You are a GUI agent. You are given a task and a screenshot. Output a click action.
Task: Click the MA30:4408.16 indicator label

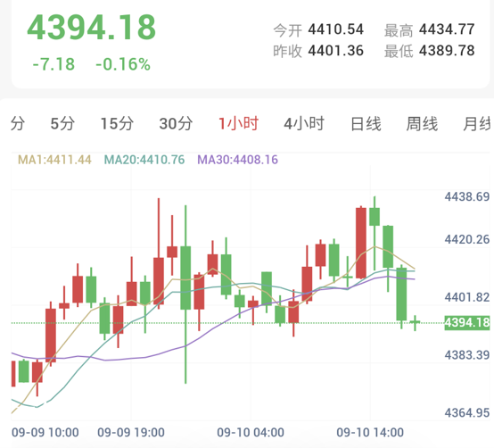click(237, 160)
